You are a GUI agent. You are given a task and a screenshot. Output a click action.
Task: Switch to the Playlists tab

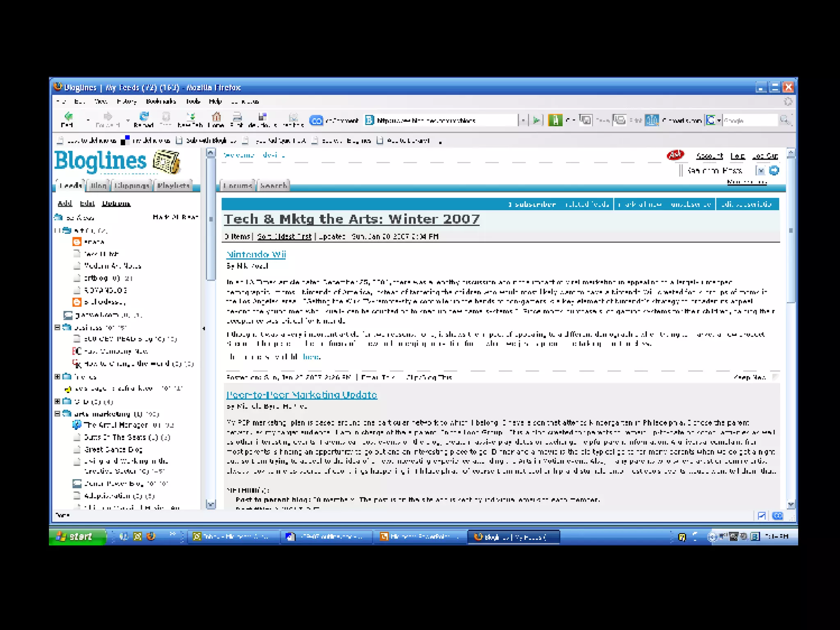click(x=173, y=186)
